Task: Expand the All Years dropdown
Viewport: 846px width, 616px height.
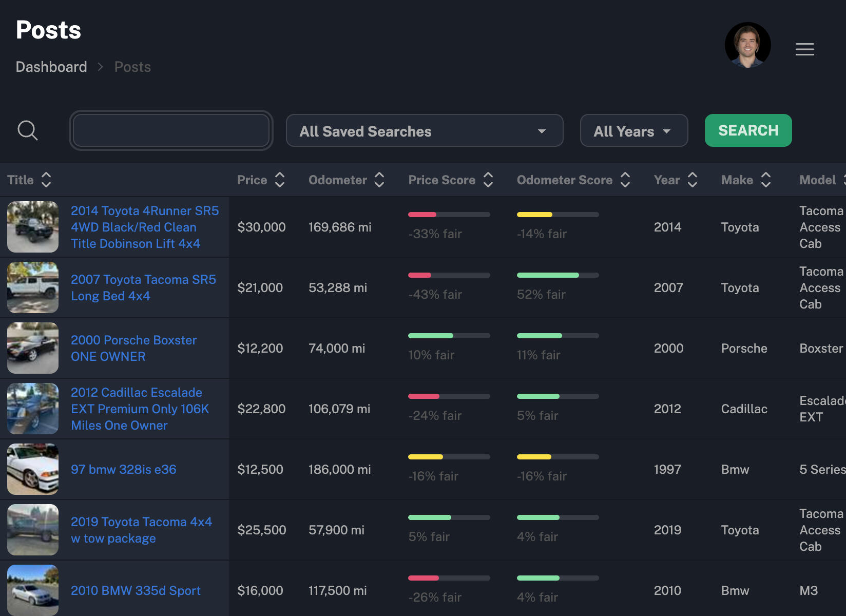Action: [x=633, y=131]
